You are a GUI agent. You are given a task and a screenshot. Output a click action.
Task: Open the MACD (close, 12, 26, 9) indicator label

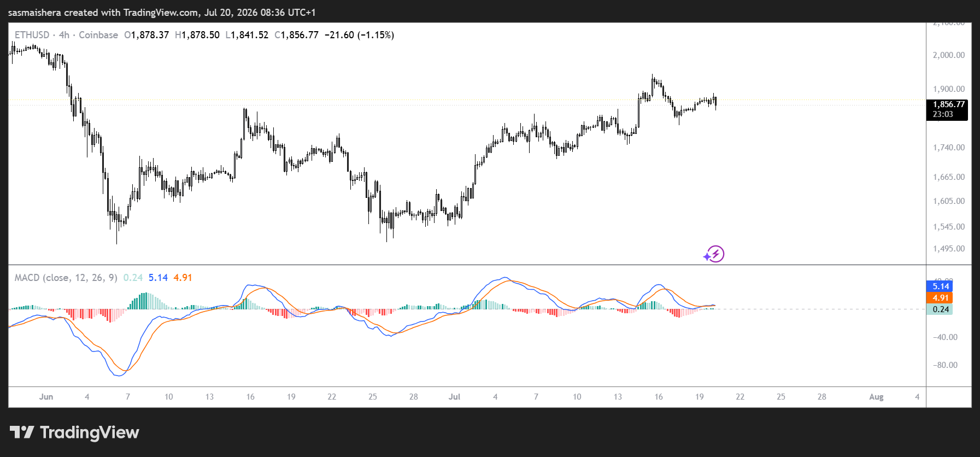tap(66, 278)
